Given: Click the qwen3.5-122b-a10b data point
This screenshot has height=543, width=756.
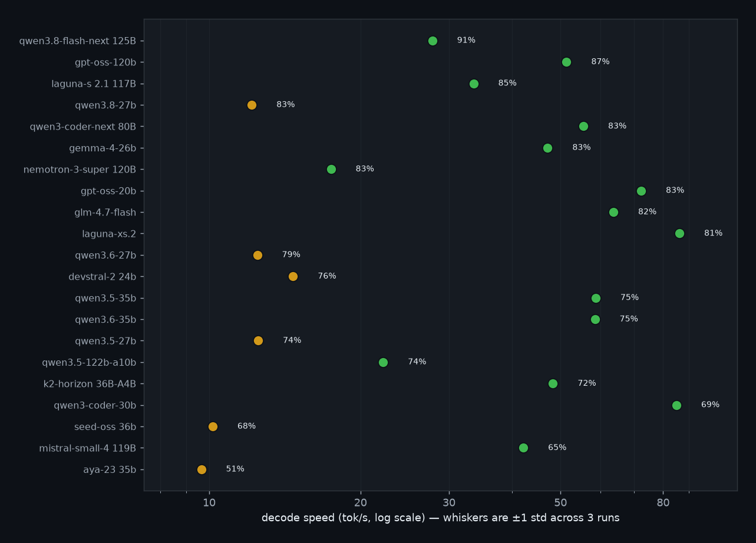Looking at the screenshot, I should [x=383, y=362].
